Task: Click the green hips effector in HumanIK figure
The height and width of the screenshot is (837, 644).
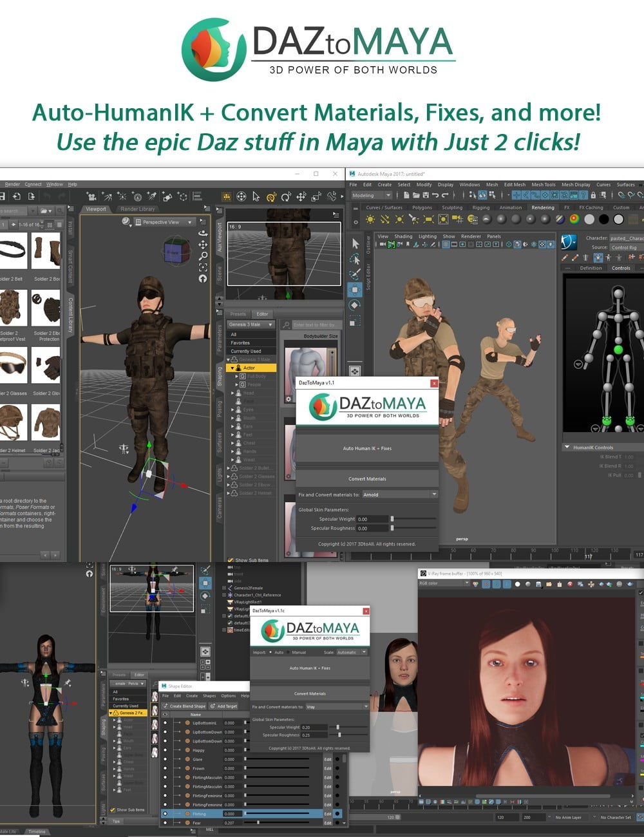Action: click(618, 350)
